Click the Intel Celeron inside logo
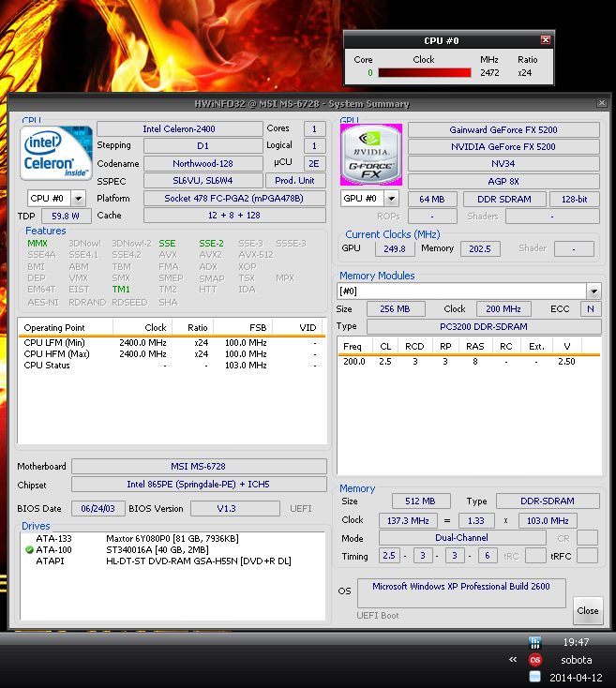Viewport: 616px width, 688px height. click(x=56, y=153)
